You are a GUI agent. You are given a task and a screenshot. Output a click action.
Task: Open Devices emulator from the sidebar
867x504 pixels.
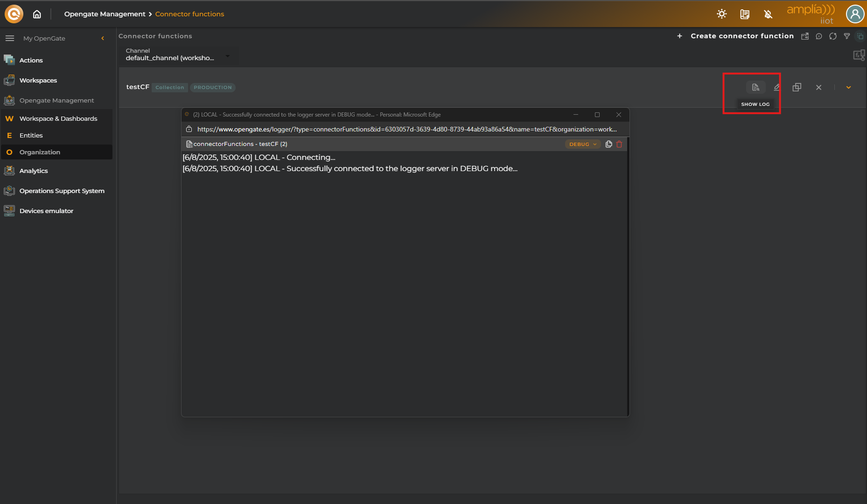click(x=46, y=211)
